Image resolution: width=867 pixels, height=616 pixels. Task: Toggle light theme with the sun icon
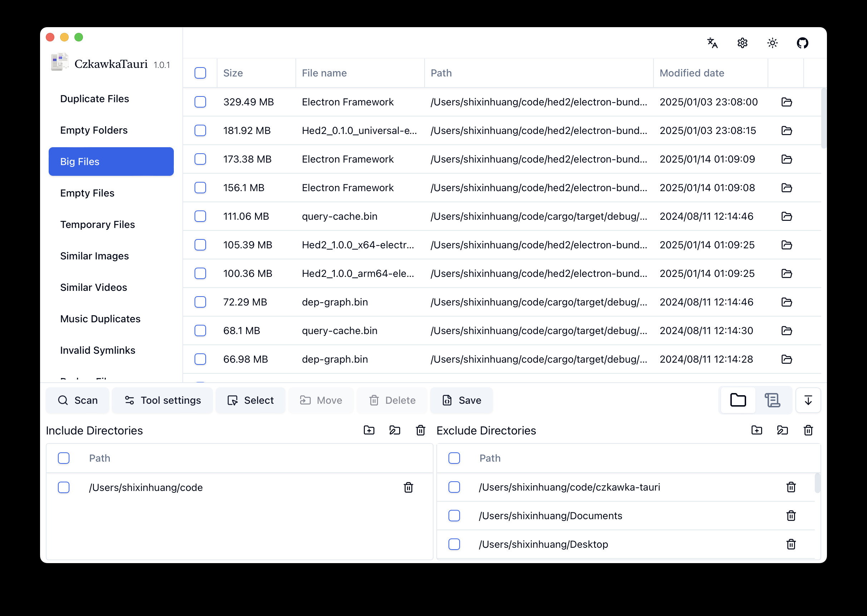[x=772, y=43]
